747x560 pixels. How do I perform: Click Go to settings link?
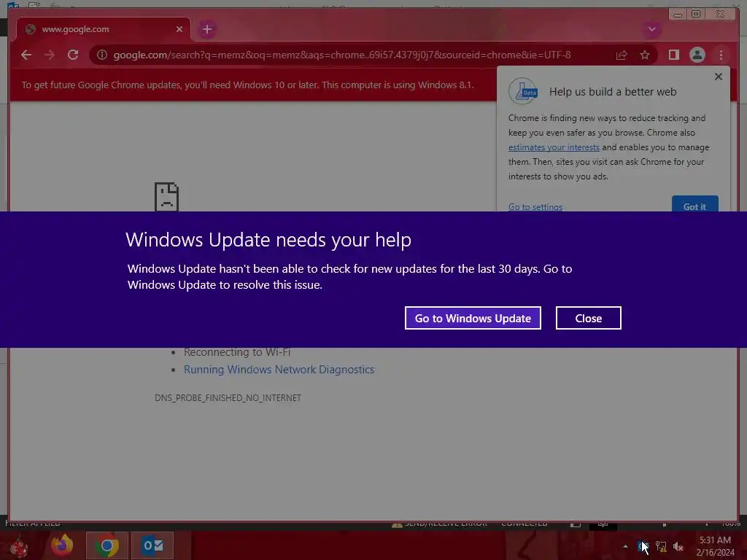(x=535, y=206)
